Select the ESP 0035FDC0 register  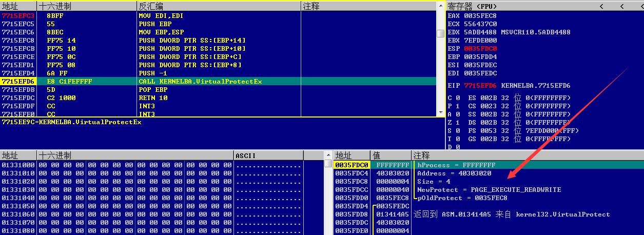click(472, 49)
